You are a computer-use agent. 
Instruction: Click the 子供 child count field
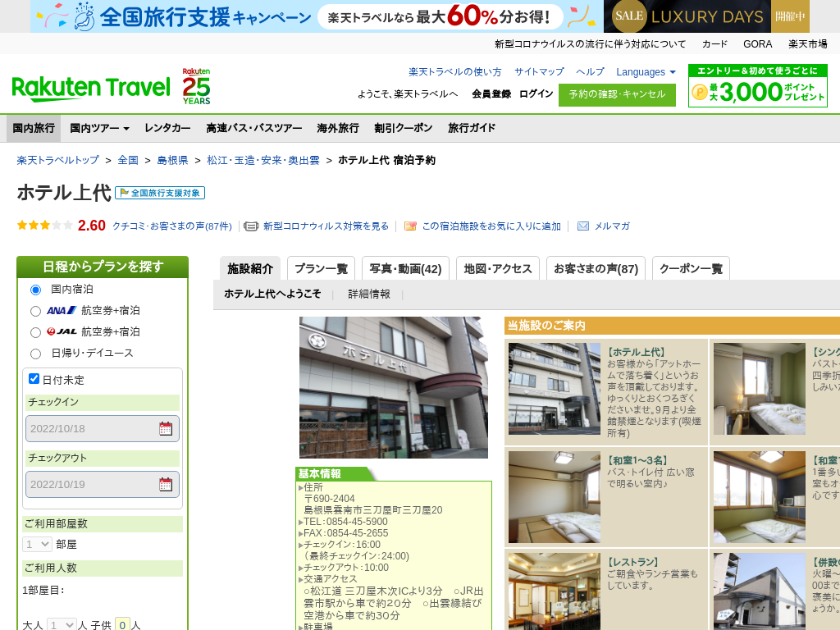pyautogui.click(x=122, y=624)
